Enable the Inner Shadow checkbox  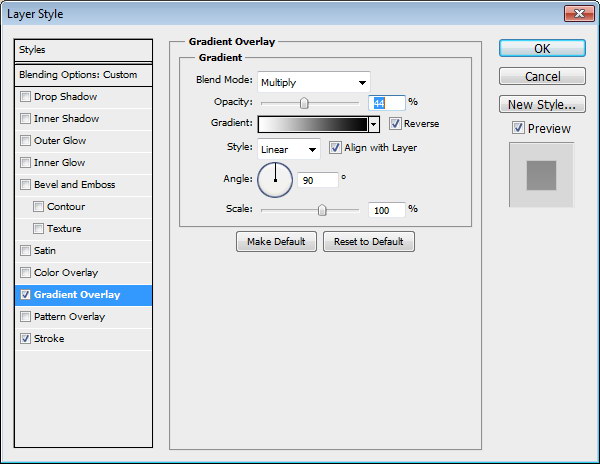coord(25,119)
